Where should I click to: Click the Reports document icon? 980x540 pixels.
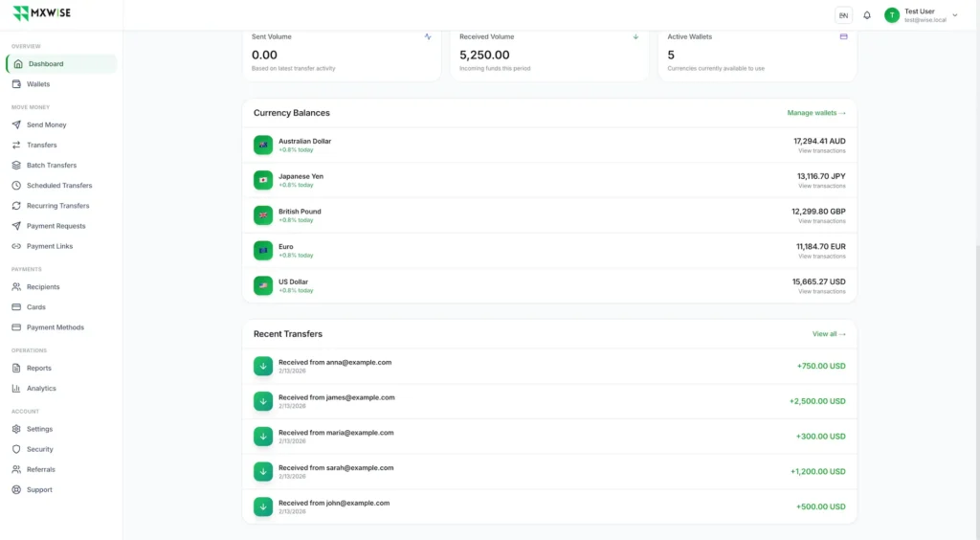pos(16,368)
